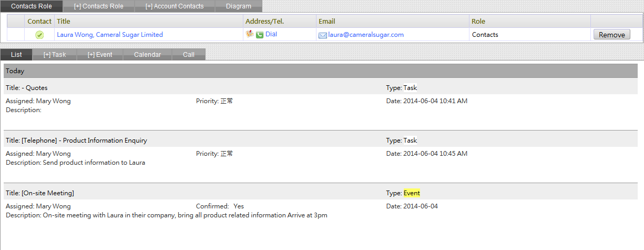Screen dimensions: 644x250
Task: Click the Role column header
Action: click(530, 22)
